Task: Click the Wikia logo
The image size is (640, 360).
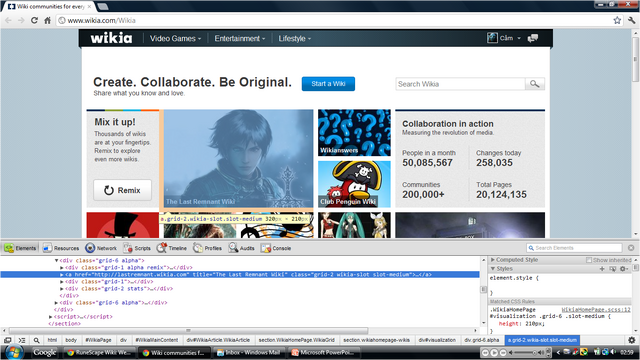Action: pos(111,38)
